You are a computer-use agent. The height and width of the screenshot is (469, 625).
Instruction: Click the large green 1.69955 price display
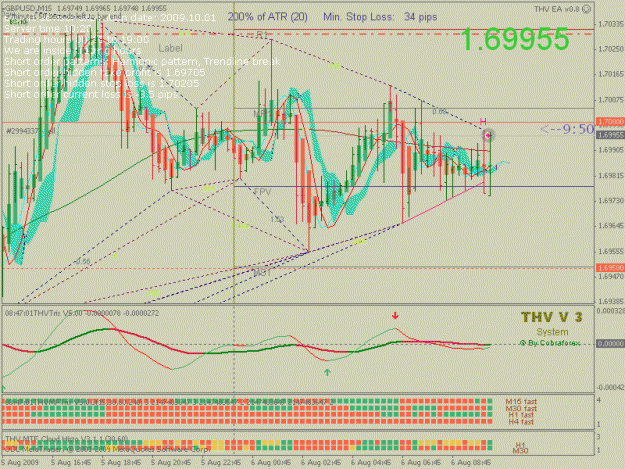tap(515, 39)
